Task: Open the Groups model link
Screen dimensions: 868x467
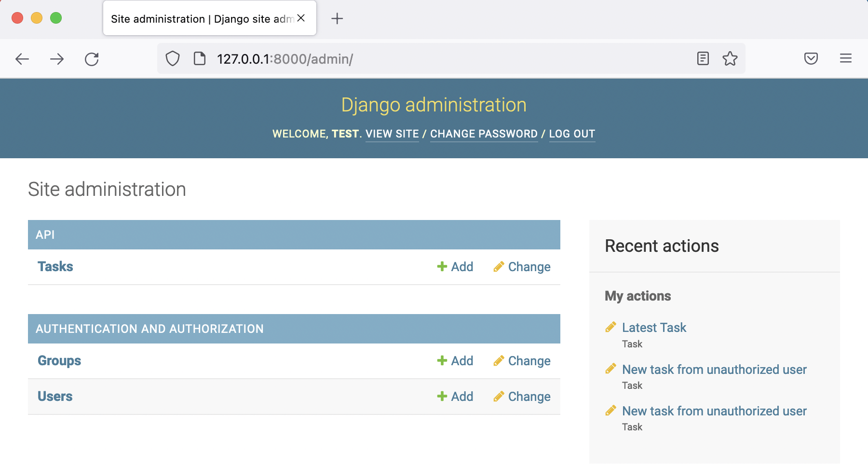Action: coord(59,361)
